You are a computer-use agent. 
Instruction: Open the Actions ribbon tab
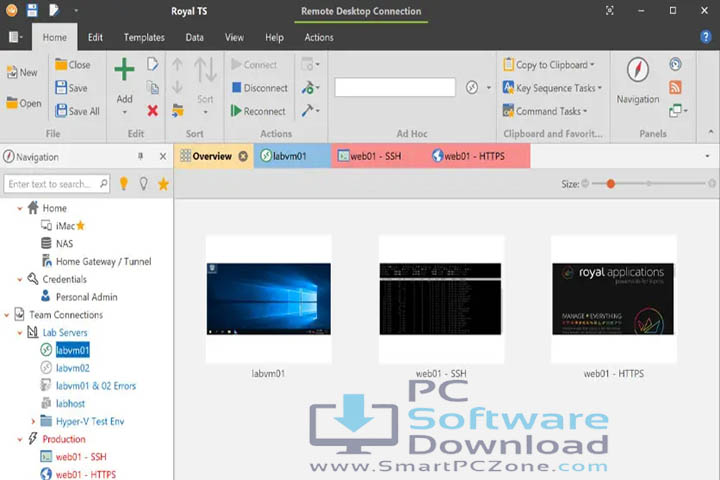pos(319,37)
